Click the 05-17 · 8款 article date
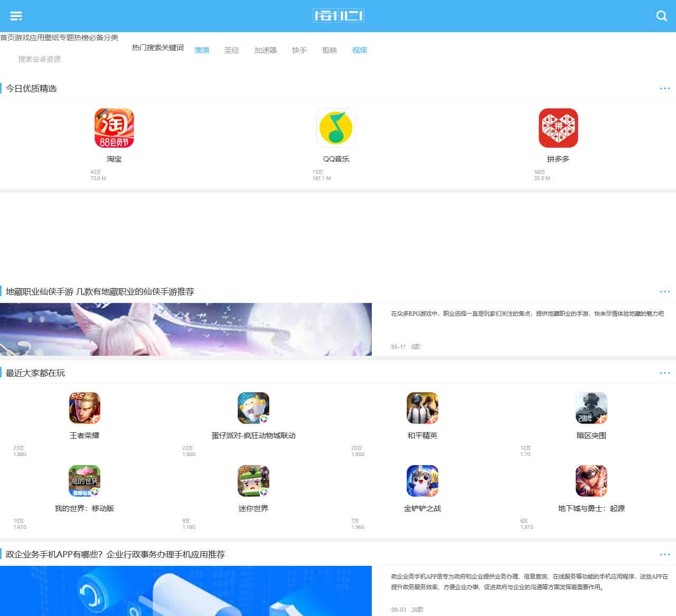This screenshot has width=676, height=616. [x=406, y=347]
